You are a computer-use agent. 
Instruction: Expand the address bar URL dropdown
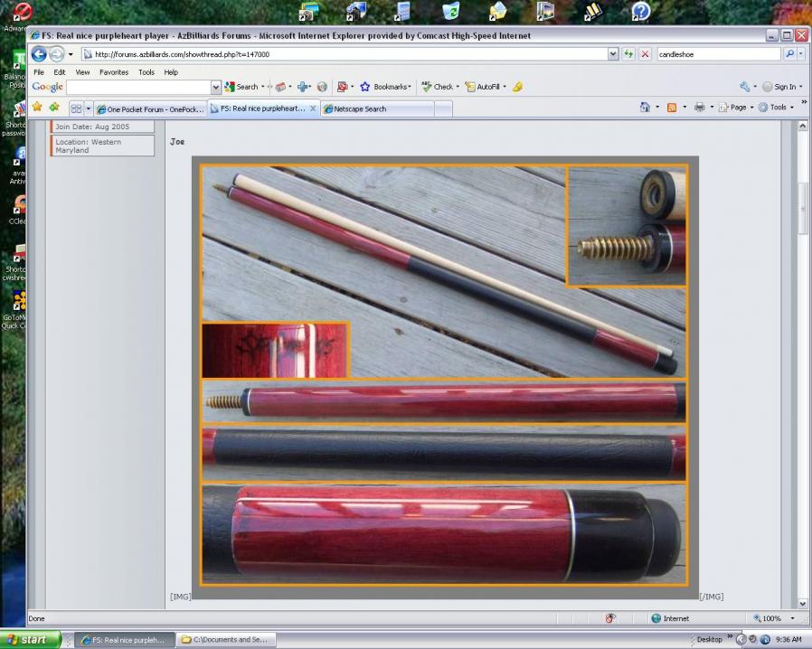[613, 54]
